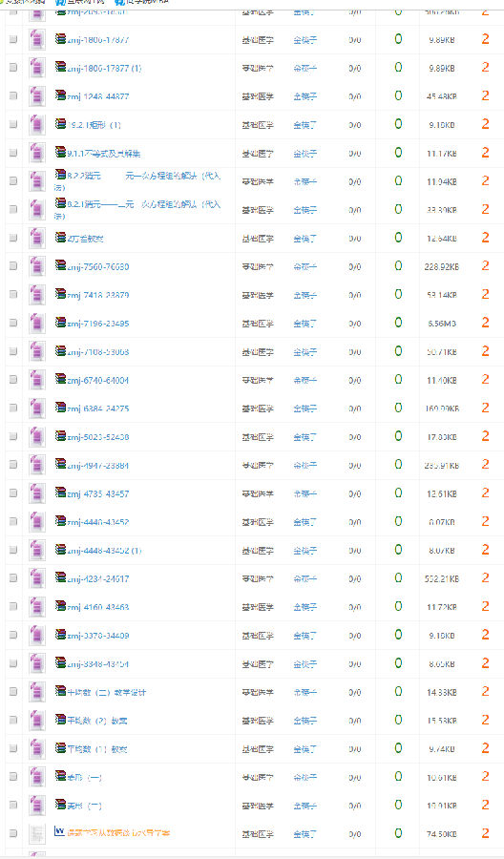Open the zmj-7418-23879 file link
This screenshot has height=859, width=504.
tap(98, 295)
